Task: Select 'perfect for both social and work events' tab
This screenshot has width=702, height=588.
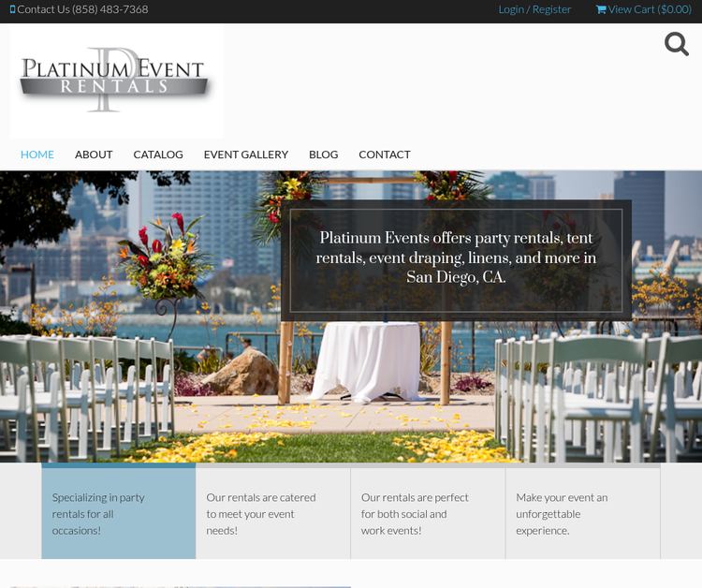Action: click(x=428, y=513)
